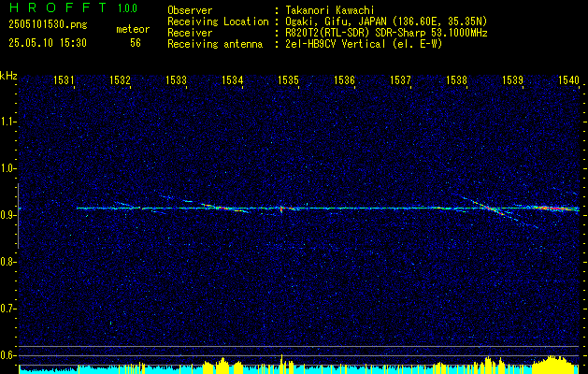Click the red vertical echo spike at 1535

tap(281, 209)
